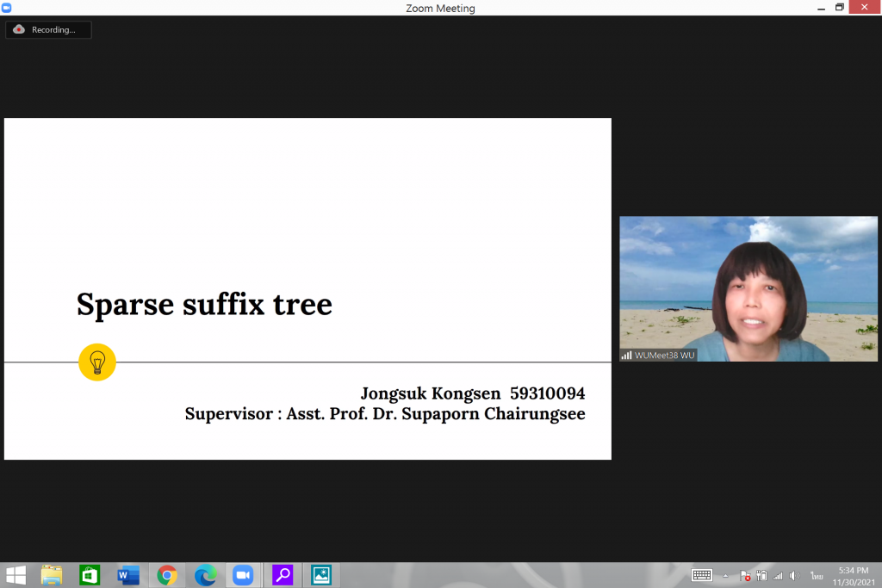Open the Windows Start menu

[x=16, y=575]
